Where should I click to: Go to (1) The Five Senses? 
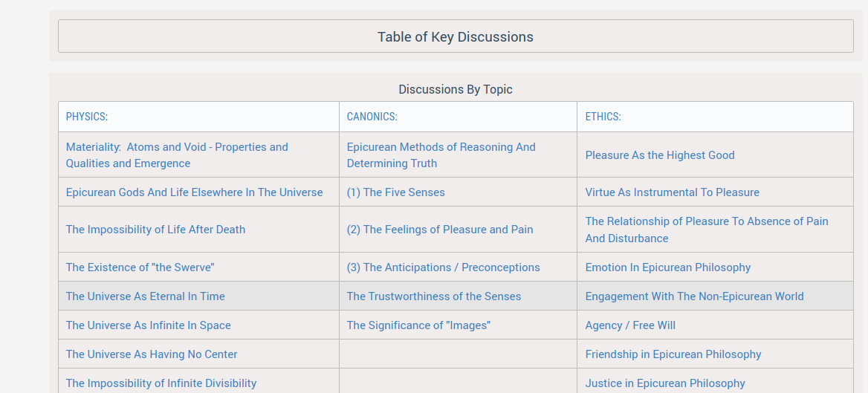tap(395, 192)
